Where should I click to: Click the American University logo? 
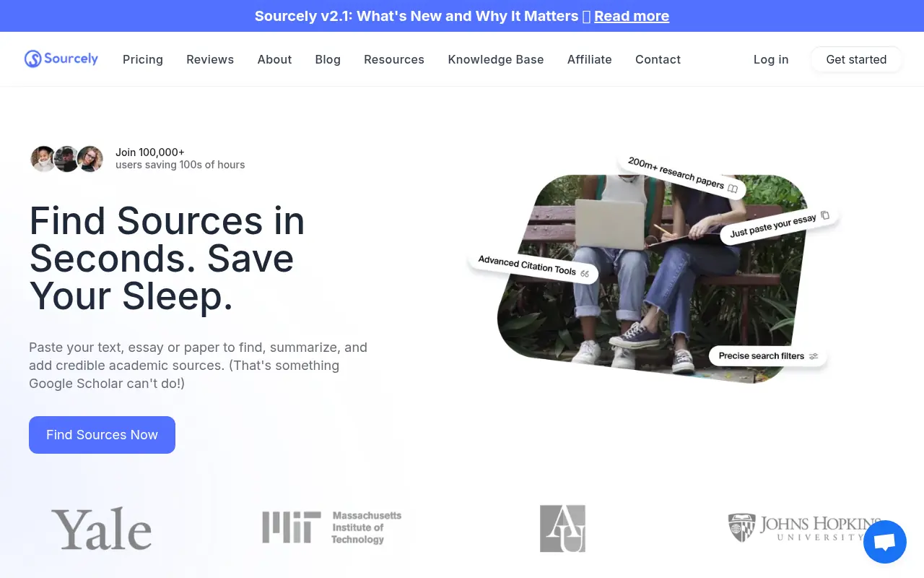tap(562, 529)
